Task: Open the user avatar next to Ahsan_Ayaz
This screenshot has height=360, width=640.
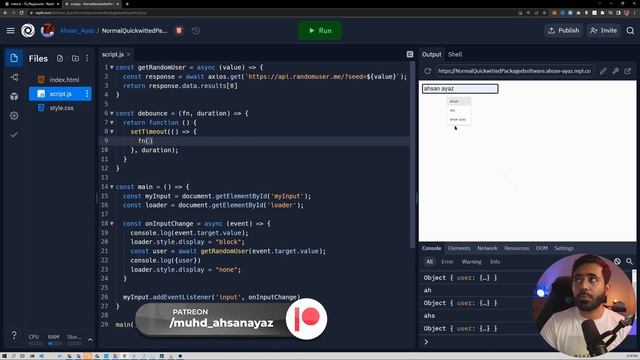Action: coord(47,31)
